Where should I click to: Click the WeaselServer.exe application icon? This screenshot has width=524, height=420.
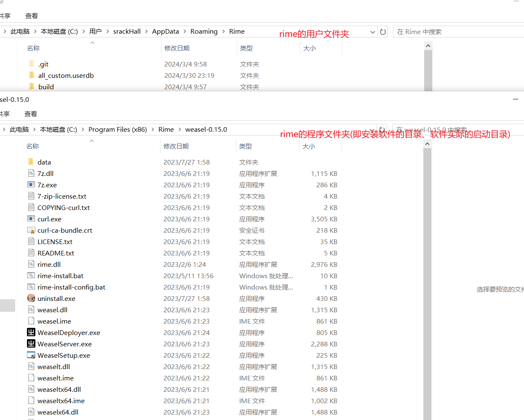point(31,344)
